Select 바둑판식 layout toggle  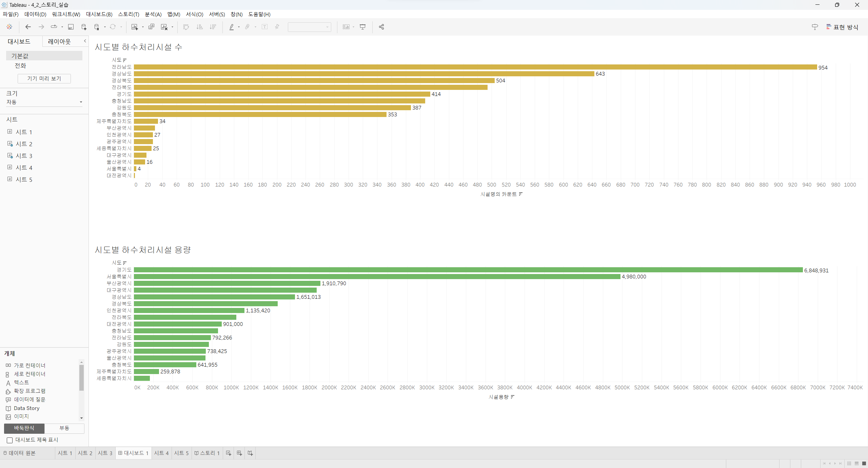click(24, 428)
